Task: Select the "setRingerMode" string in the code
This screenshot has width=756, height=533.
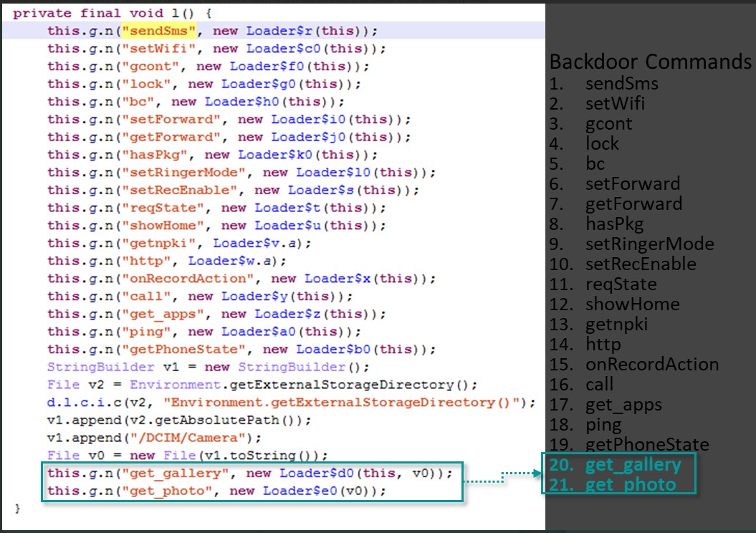Action: pos(183,172)
